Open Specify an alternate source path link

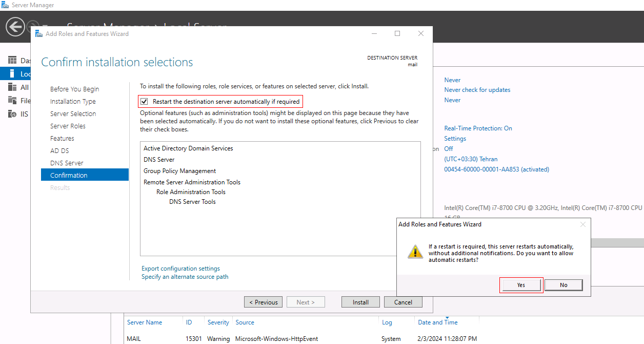[x=185, y=277]
